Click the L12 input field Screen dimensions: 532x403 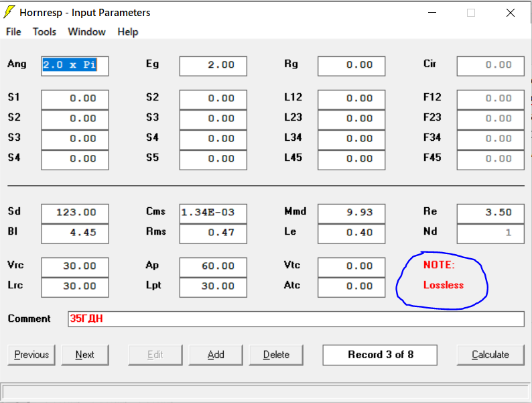352,99
